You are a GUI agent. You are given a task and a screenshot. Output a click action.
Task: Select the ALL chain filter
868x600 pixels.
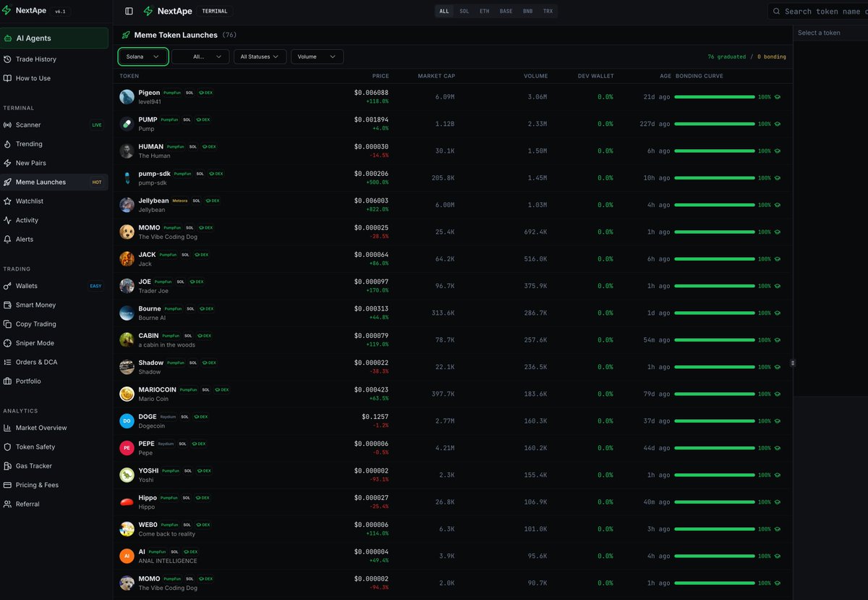click(444, 12)
